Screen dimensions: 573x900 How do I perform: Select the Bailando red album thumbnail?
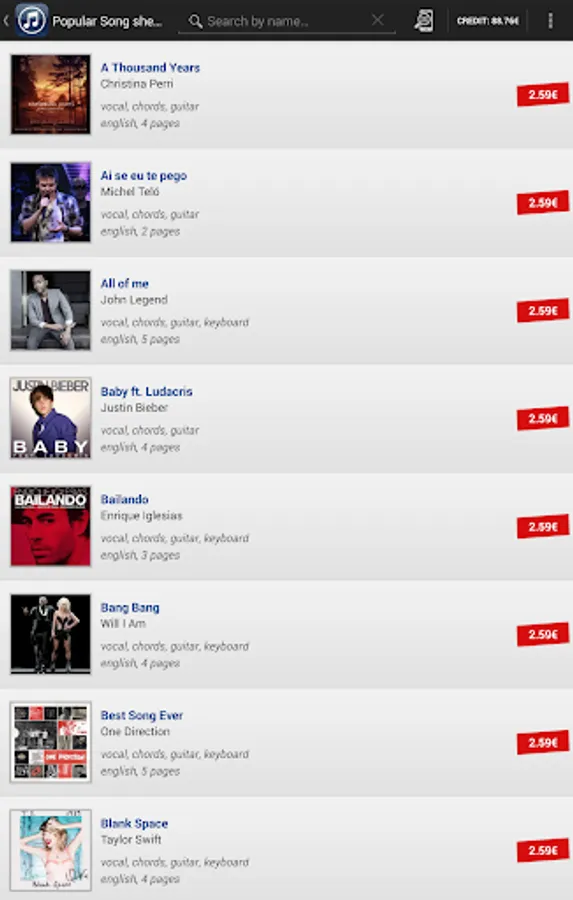click(51, 526)
